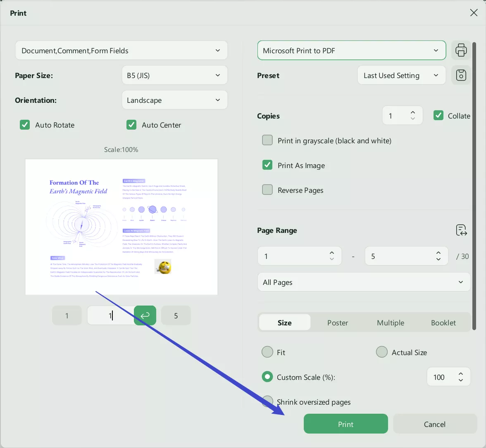The height and width of the screenshot is (448, 486).
Task: Open the Microsoft Print to PDF printer dropdown
Action: [x=351, y=50]
